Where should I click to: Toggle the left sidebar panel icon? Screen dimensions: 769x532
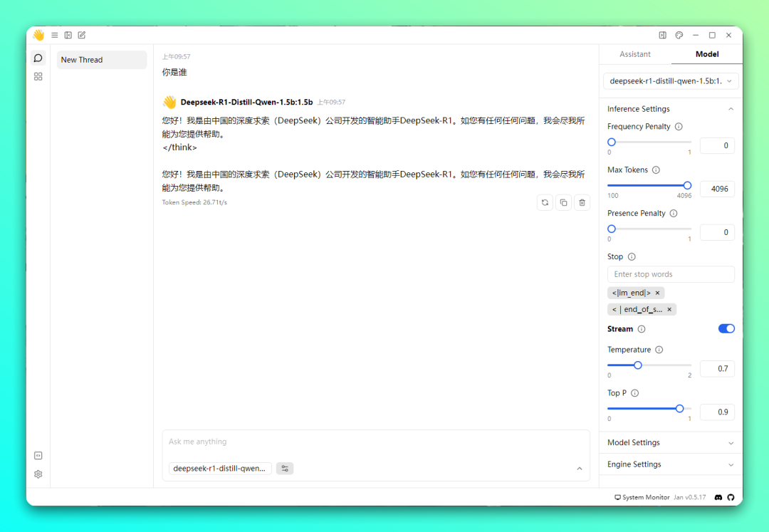tap(68, 36)
